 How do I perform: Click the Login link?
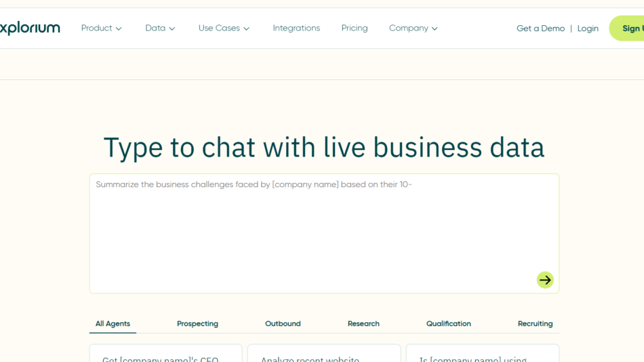588,28
